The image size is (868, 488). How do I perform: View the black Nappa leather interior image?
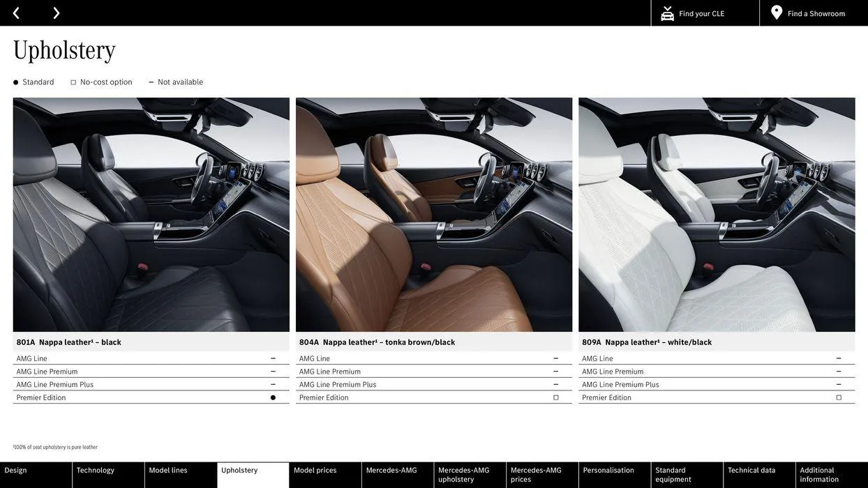[x=151, y=215]
